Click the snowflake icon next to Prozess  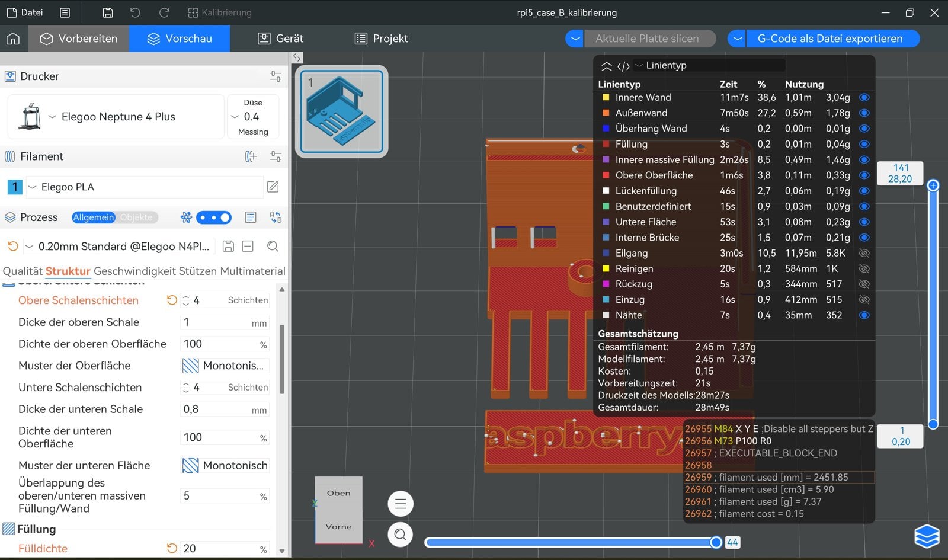pyautogui.click(x=186, y=217)
